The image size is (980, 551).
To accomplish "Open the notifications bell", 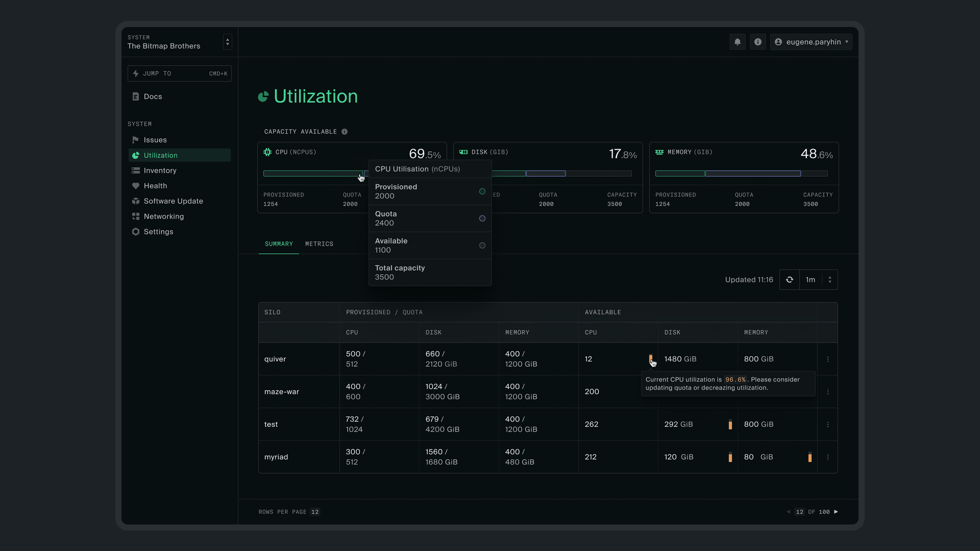I will (737, 42).
